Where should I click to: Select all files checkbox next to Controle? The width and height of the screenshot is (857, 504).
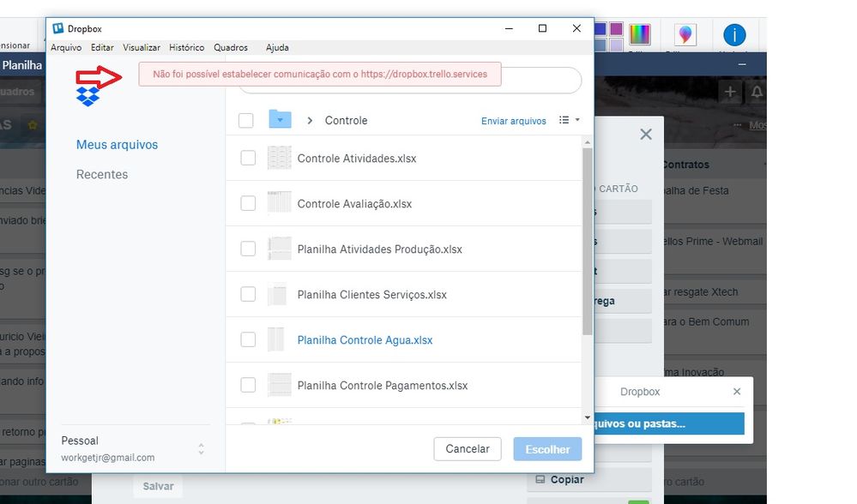(x=246, y=120)
